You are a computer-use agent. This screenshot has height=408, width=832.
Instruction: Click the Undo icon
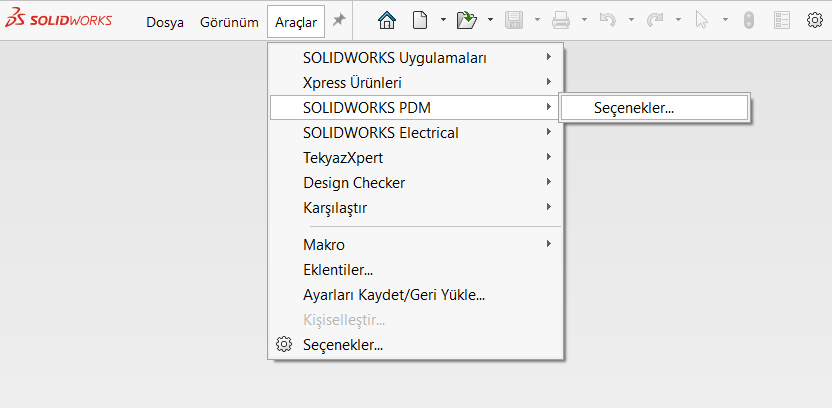tap(608, 20)
